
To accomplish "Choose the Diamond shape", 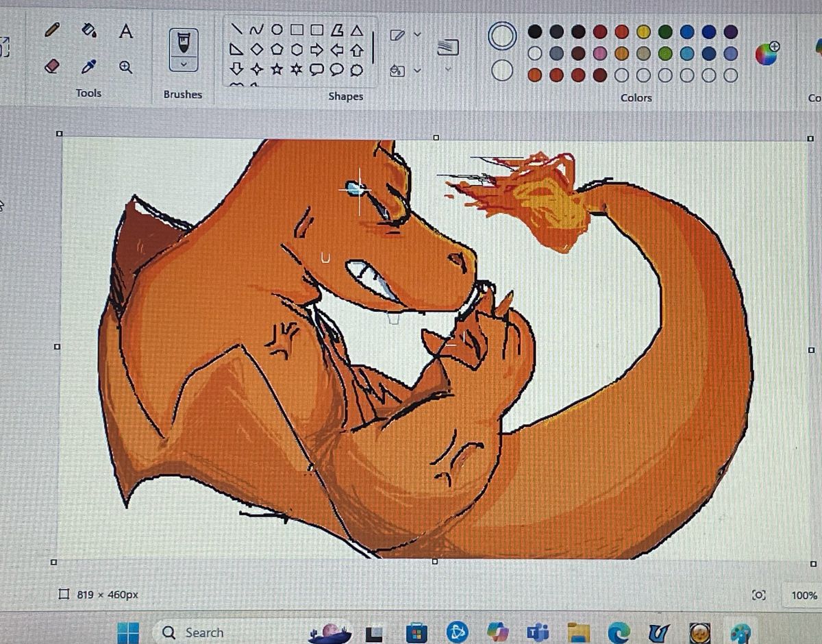I will coord(256,49).
